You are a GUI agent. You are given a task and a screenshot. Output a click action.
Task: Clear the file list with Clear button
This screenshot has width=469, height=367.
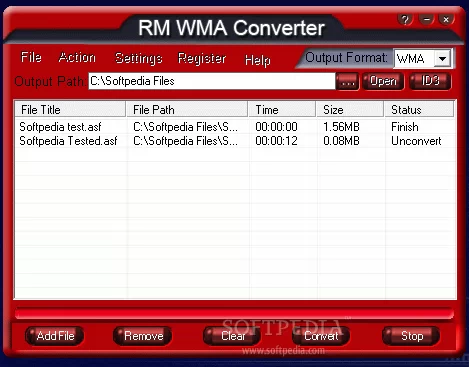232,336
